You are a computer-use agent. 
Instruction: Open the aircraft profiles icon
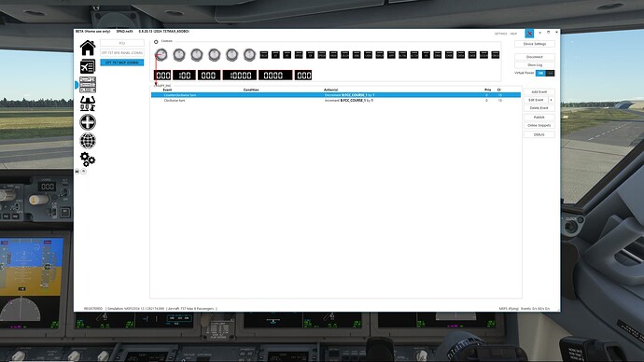[x=88, y=66]
